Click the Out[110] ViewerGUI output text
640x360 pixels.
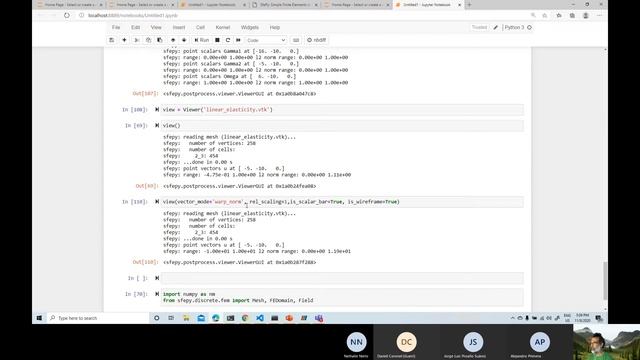click(x=240, y=262)
